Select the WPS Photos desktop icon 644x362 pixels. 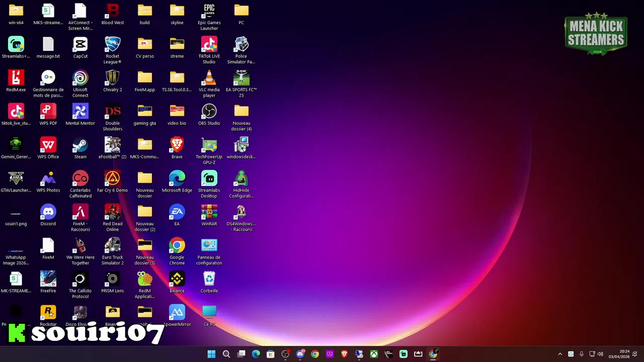48,181
